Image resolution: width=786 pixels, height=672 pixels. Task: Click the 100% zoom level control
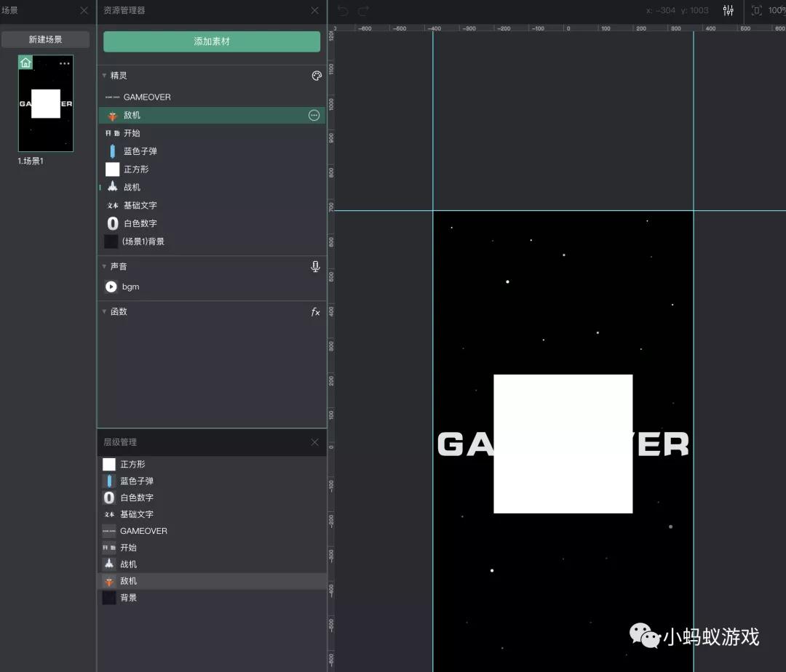pyautogui.click(x=776, y=10)
